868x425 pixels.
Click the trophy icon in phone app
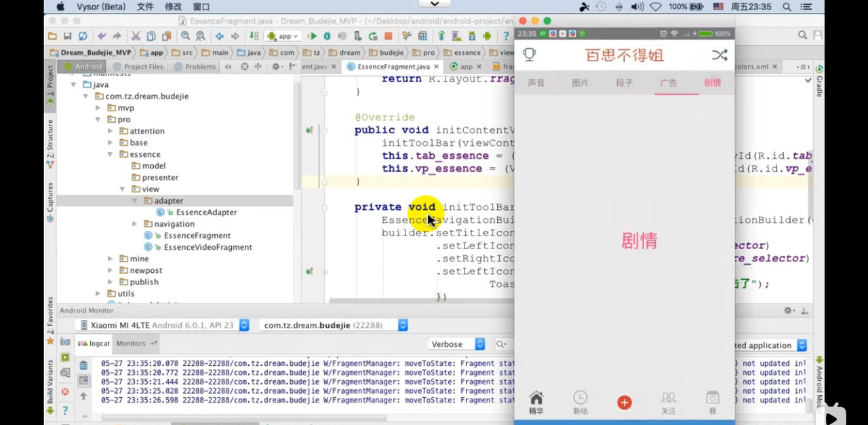pos(529,55)
